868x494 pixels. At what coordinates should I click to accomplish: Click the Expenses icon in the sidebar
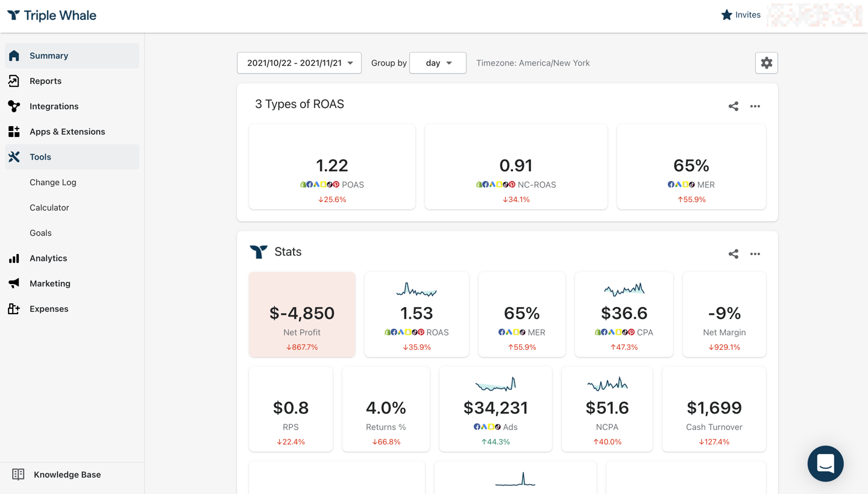coord(14,308)
